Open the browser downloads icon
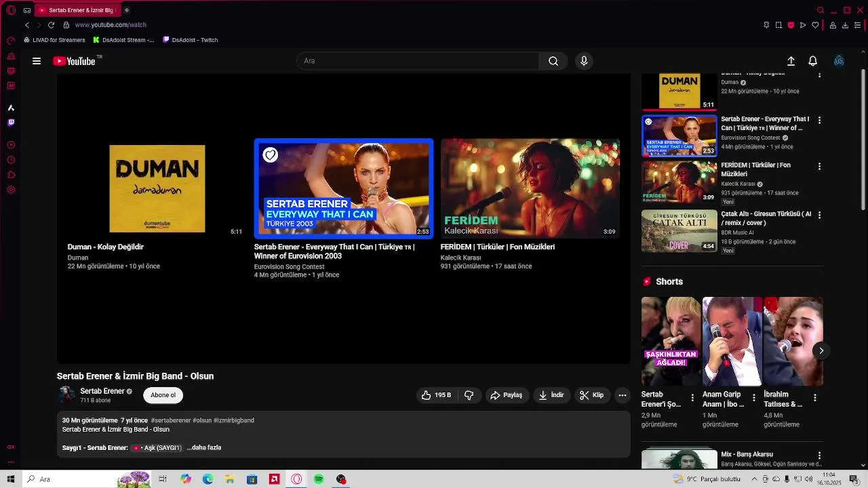868x488 pixels. (x=845, y=25)
